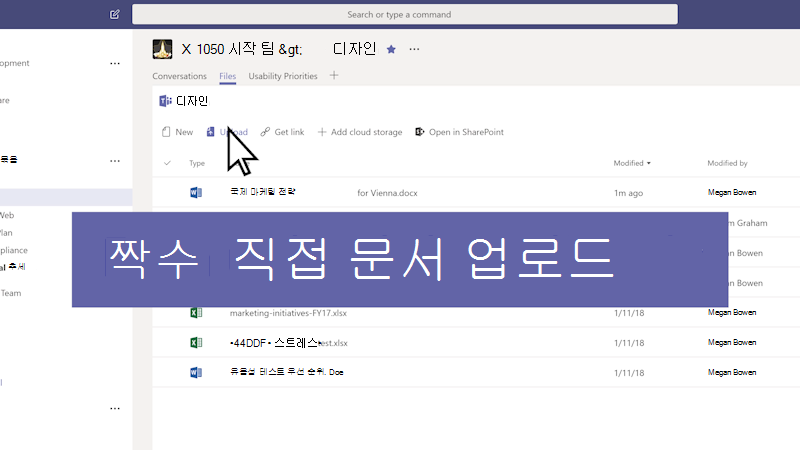Sort by the Modified by column
Screen dimensions: 800x450
[x=727, y=163]
